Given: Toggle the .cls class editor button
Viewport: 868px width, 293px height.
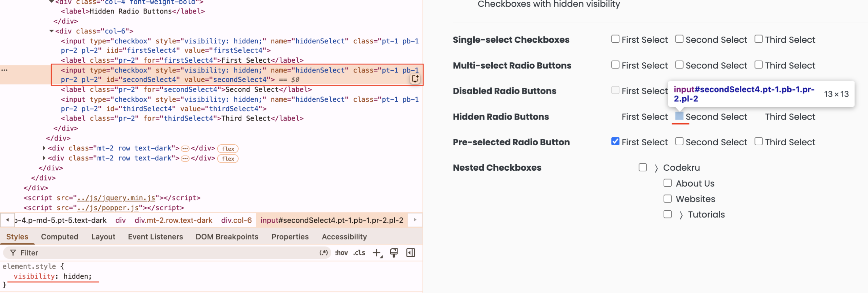Looking at the screenshot, I should tap(359, 253).
